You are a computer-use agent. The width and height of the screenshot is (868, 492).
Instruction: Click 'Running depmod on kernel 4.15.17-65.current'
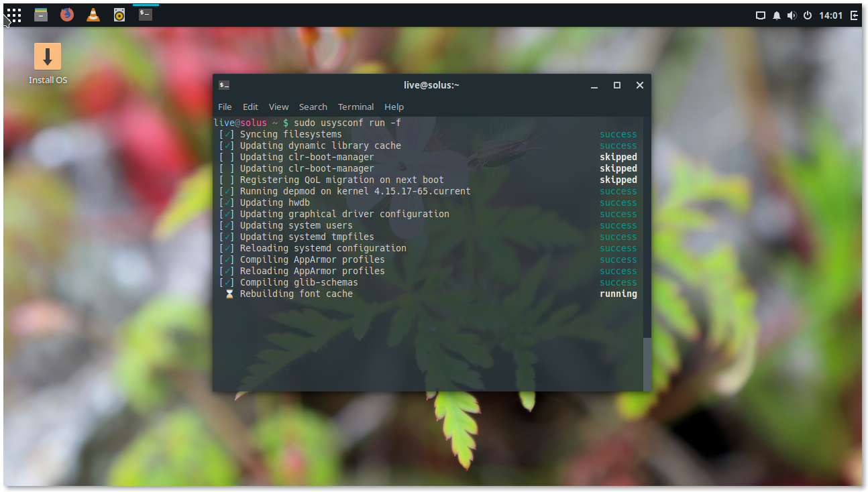click(x=356, y=191)
